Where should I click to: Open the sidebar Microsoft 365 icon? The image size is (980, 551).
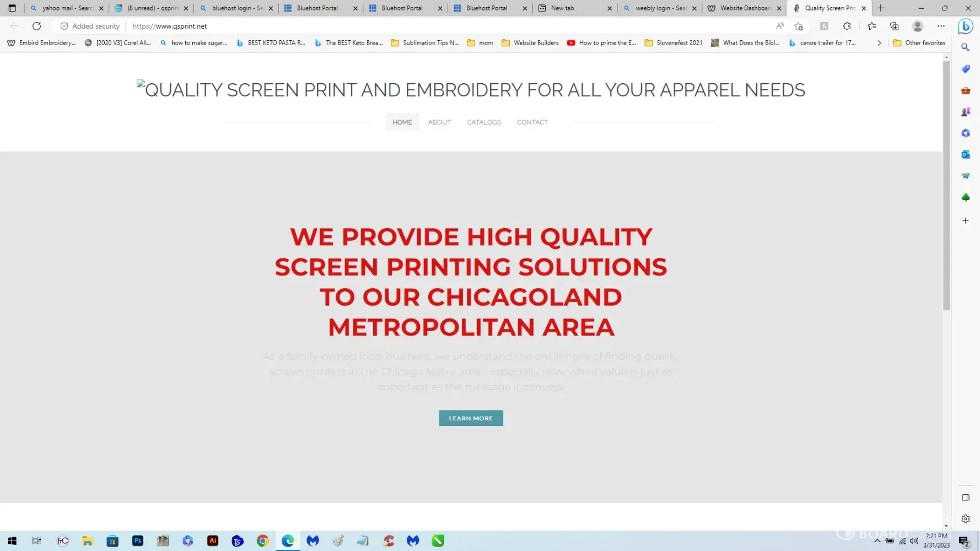point(965,133)
